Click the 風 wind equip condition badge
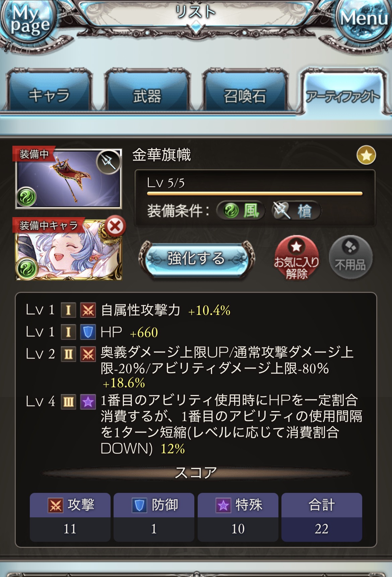The width and height of the screenshot is (392, 577). (x=241, y=211)
